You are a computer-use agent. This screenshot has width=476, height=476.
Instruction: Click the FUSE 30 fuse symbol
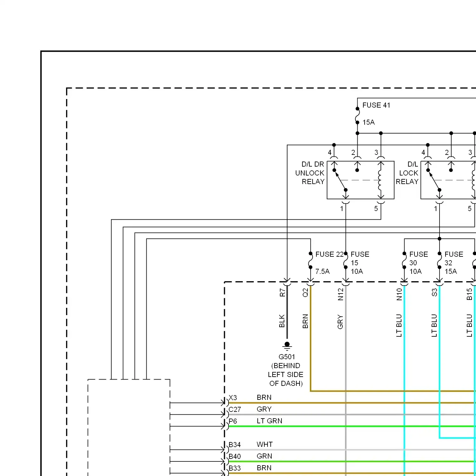coord(404,261)
